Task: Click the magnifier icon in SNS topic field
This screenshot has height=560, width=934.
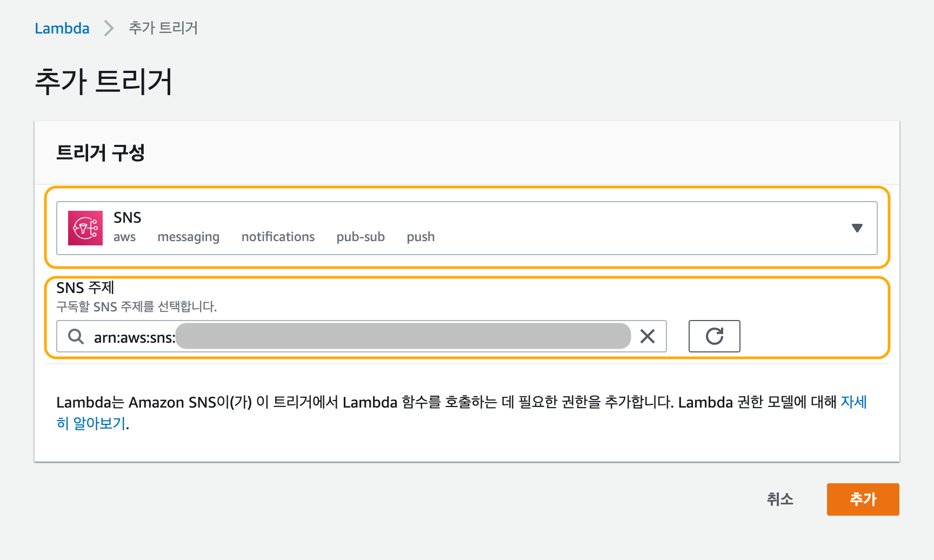Action: (x=76, y=337)
